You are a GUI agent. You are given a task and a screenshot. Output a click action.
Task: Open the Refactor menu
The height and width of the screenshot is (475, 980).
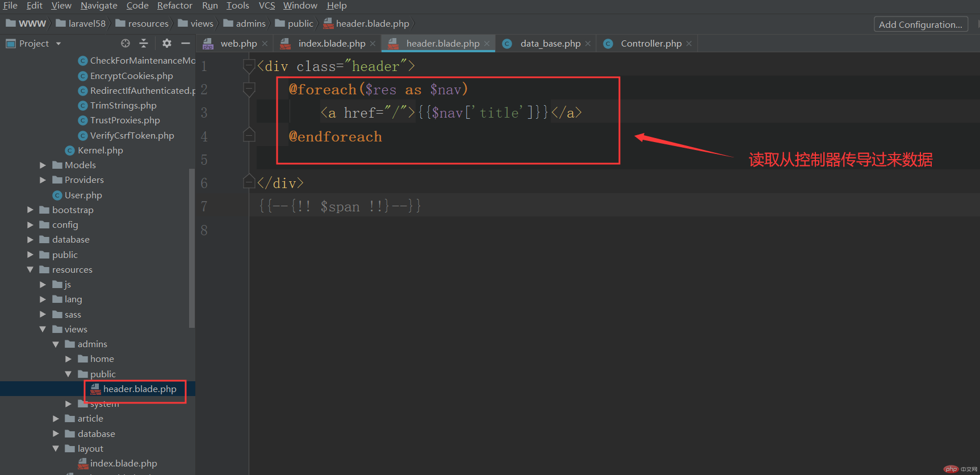pyautogui.click(x=174, y=6)
